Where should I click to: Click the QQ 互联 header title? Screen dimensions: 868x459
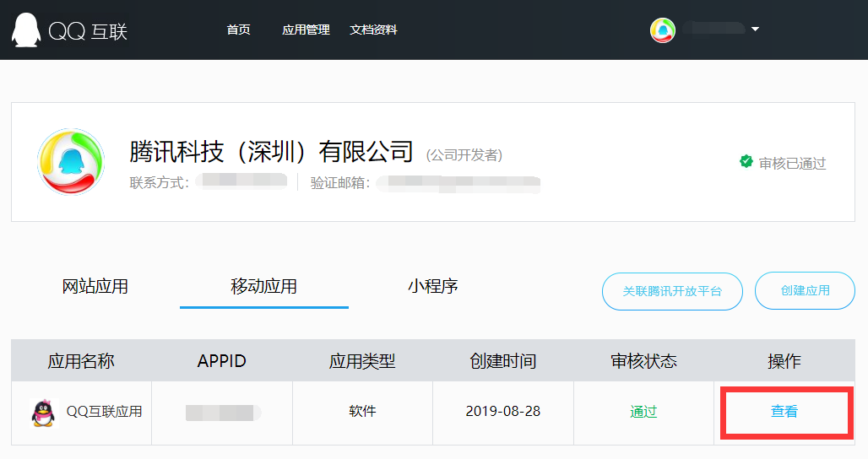tap(88, 31)
